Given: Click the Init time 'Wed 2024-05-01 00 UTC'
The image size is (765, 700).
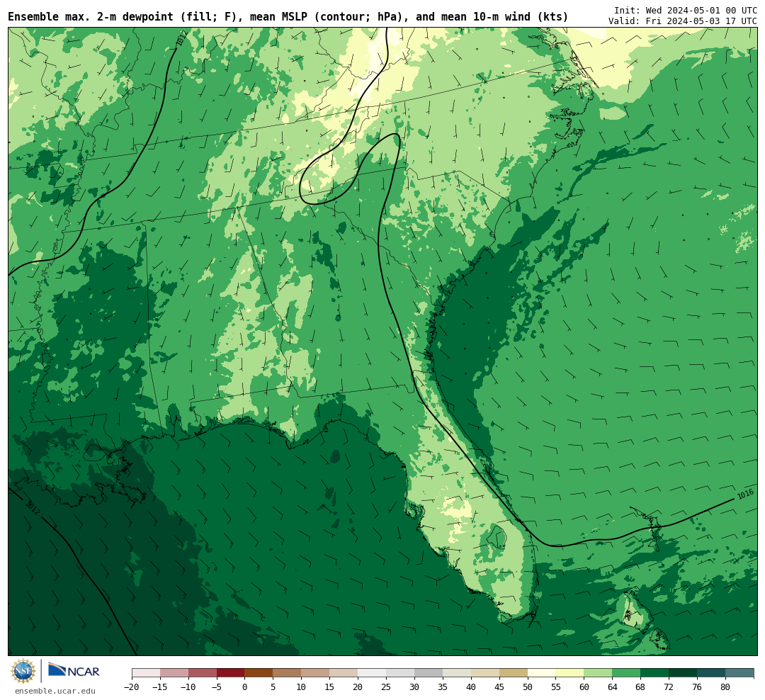Looking at the screenshot, I should click(x=701, y=10).
